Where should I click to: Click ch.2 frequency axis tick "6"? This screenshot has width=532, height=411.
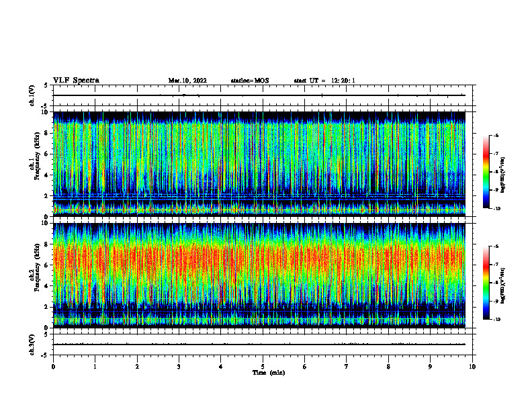46,265
